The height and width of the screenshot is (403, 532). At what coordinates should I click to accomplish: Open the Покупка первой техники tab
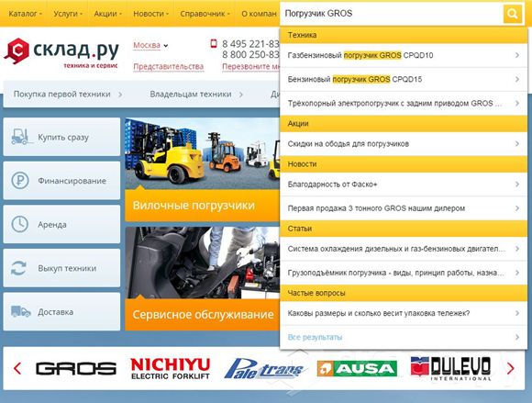pos(68,94)
